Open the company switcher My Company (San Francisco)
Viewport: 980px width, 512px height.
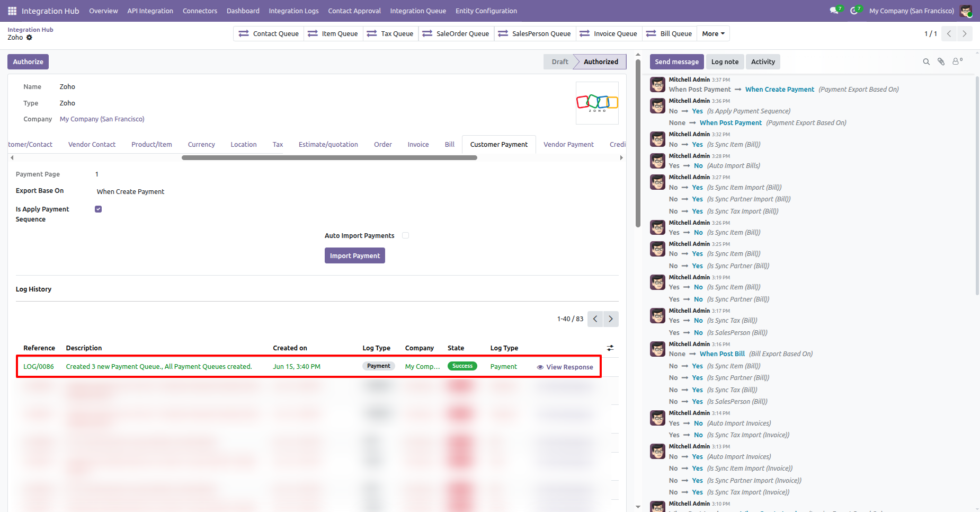coord(911,11)
